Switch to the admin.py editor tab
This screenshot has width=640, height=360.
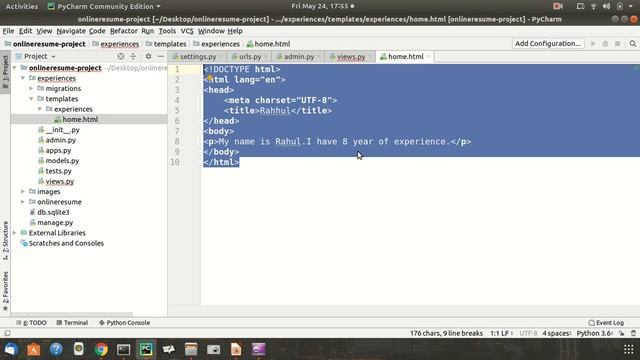coord(298,57)
